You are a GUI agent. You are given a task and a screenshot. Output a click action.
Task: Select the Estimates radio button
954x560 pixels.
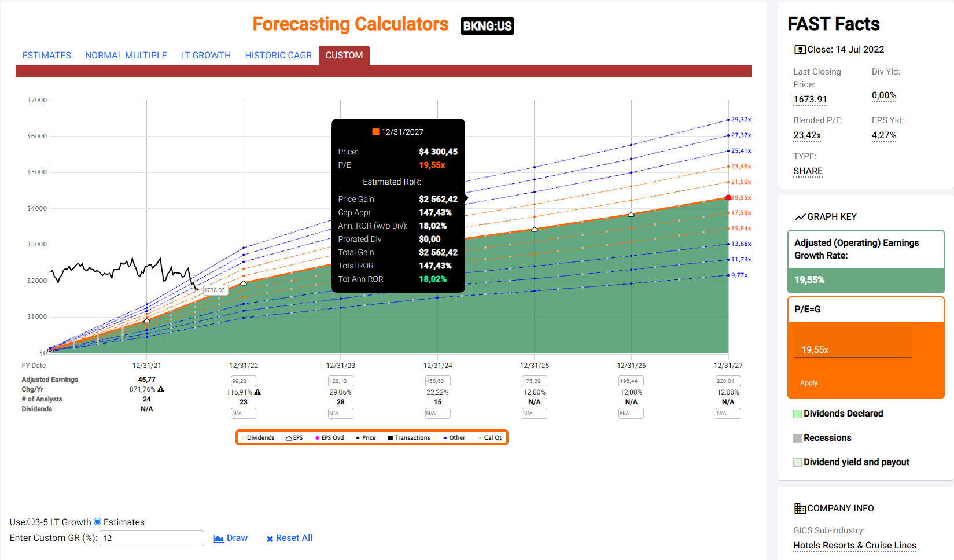coord(98,522)
